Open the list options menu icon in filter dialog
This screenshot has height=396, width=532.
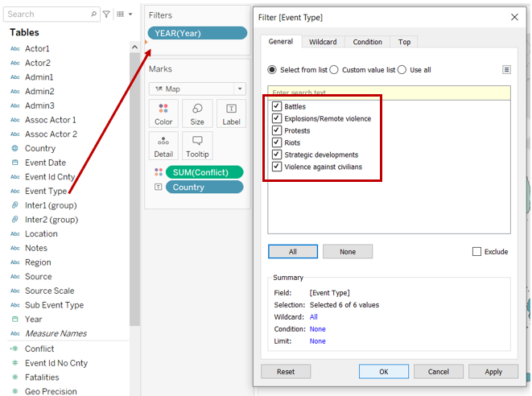click(x=506, y=70)
